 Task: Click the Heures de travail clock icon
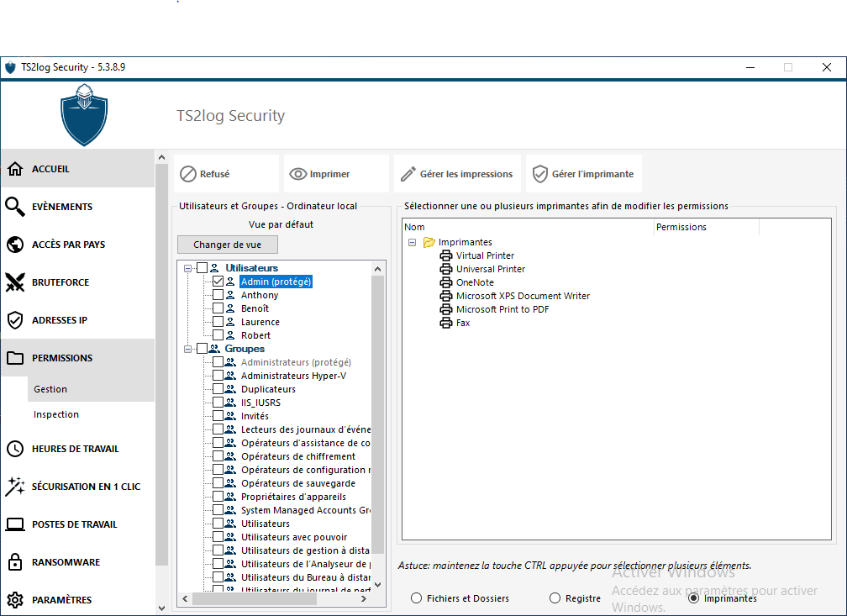pyautogui.click(x=15, y=449)
